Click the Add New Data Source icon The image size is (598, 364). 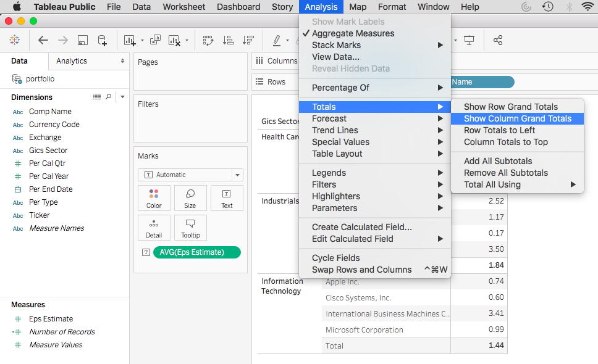click(x=103, y=40)
